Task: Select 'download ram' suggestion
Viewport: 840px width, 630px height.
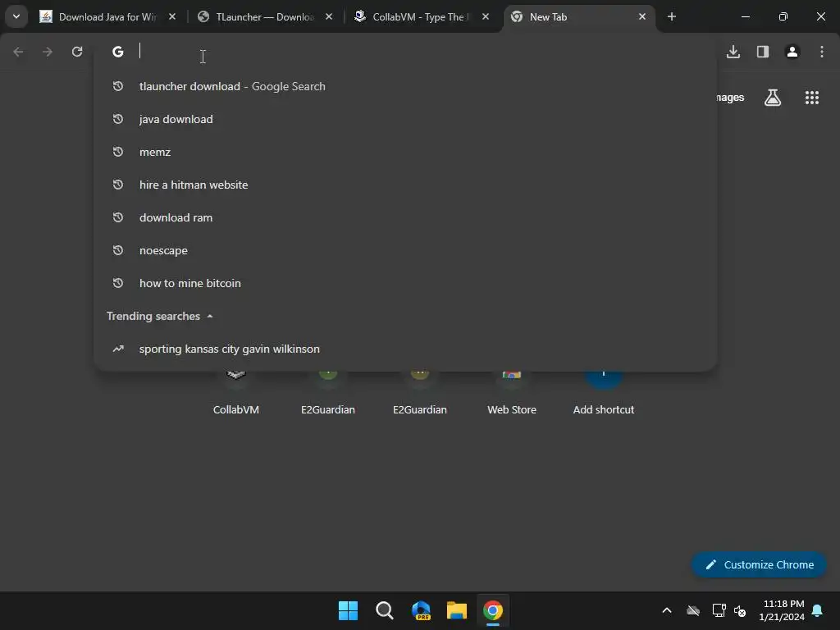Action: (405, 217)
